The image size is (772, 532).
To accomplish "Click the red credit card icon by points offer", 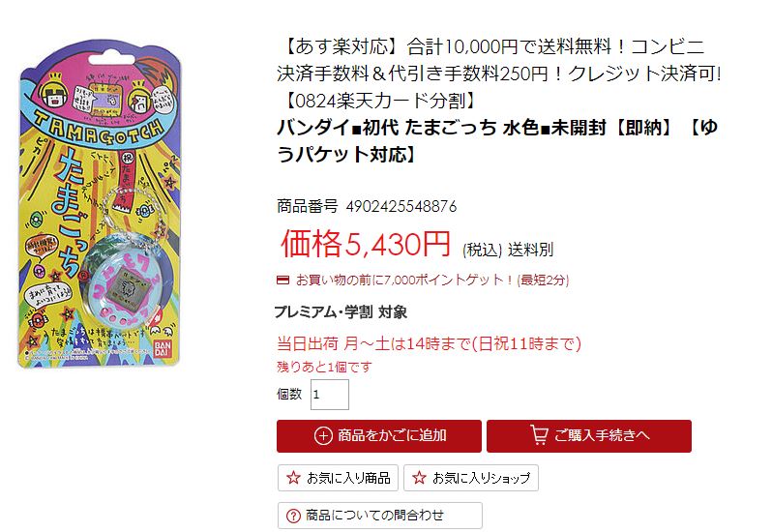I will [282, 281].
